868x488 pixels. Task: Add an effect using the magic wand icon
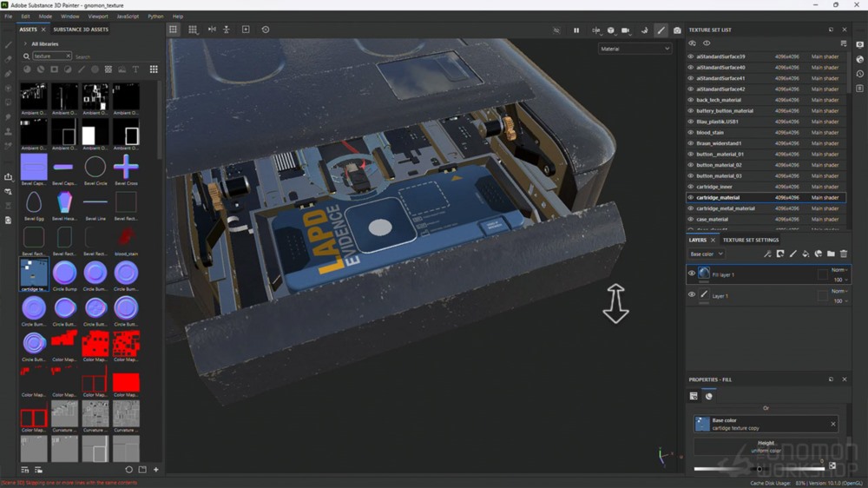pos(767,254)
